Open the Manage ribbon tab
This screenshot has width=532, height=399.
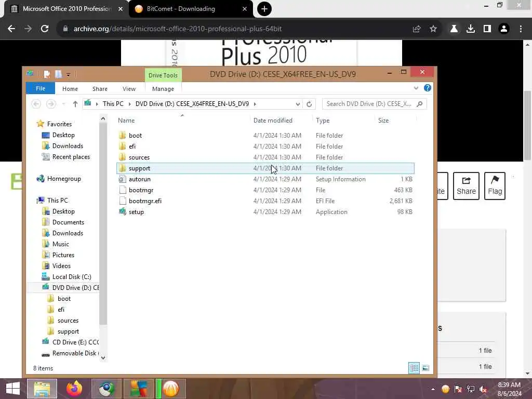point(163,88)
